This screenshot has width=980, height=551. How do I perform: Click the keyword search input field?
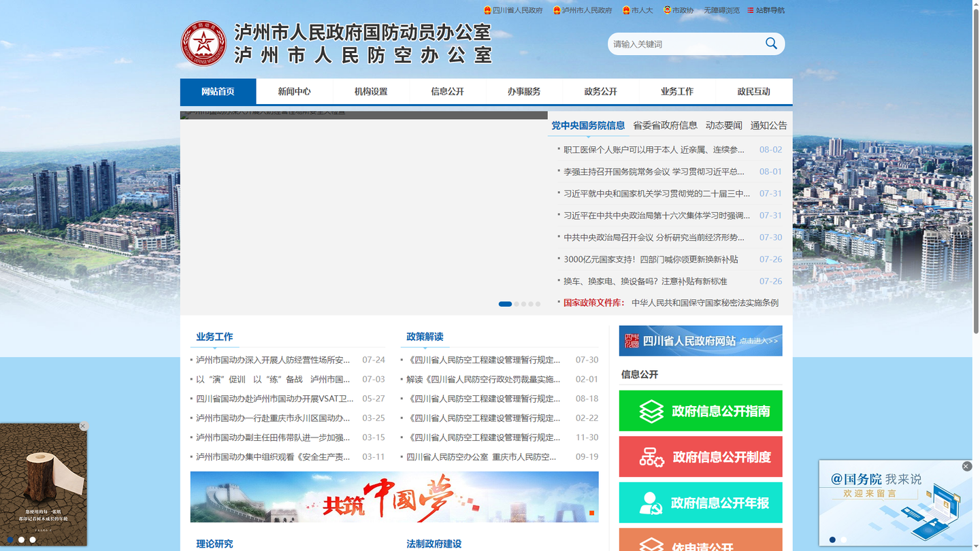684,44
